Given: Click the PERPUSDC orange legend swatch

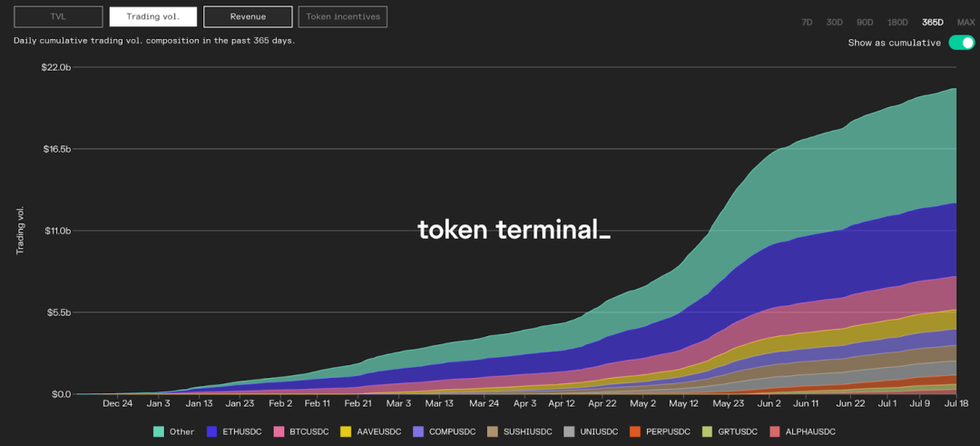Looking at the screenshot, I should tap(634, 431).
